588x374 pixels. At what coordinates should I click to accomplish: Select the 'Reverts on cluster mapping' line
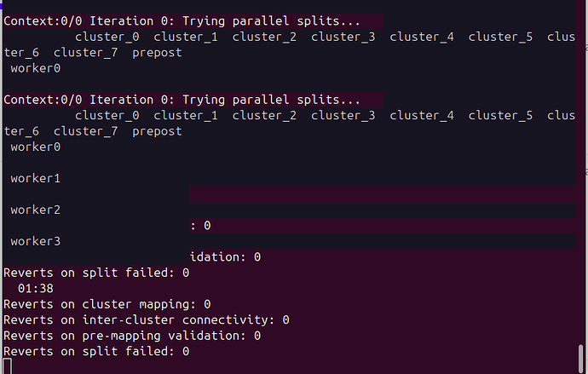107,304
